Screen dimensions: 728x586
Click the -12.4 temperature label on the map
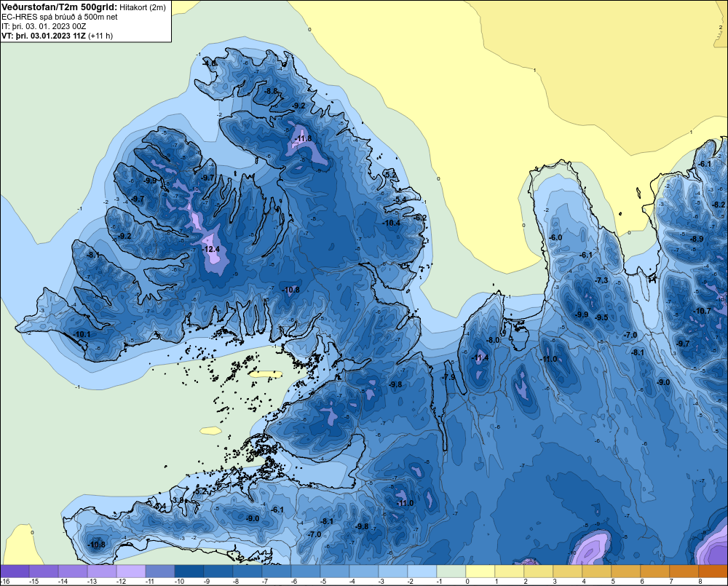pos(211,250)
